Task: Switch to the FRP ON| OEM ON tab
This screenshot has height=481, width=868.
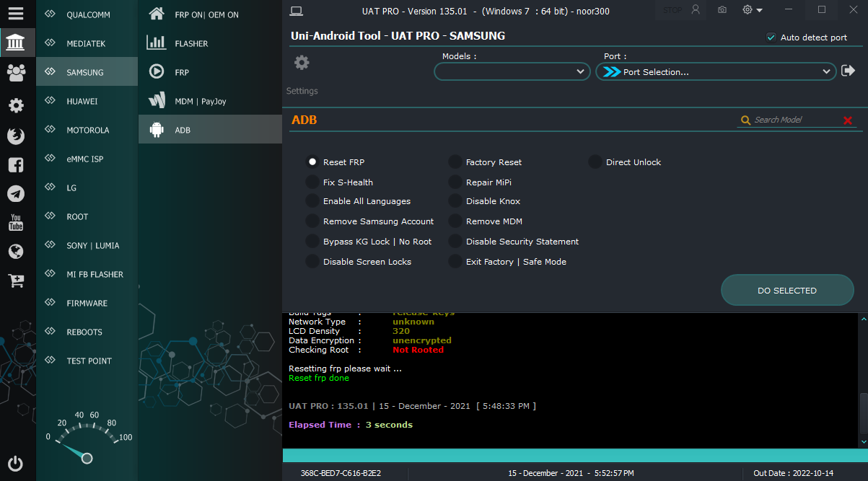Action: [210, 14]
